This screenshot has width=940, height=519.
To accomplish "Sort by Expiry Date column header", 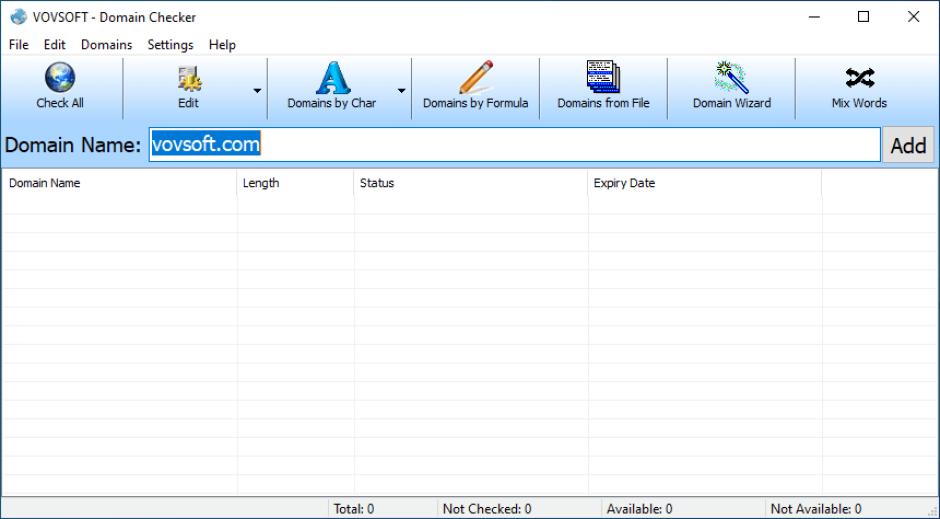I will 704,183.
